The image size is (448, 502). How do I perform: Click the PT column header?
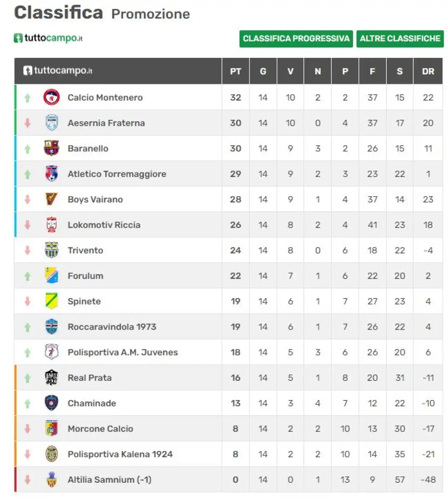click(x=236, y=71)
